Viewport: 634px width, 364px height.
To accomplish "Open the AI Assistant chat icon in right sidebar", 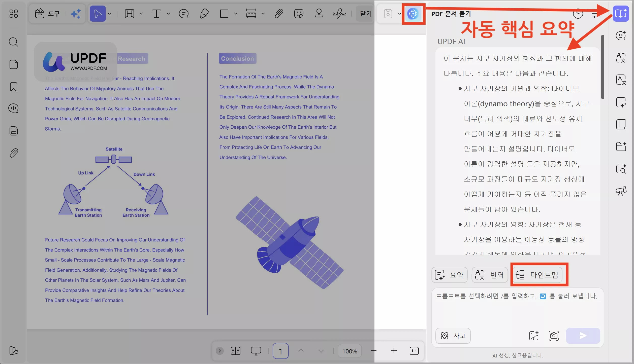I will 621,36.
